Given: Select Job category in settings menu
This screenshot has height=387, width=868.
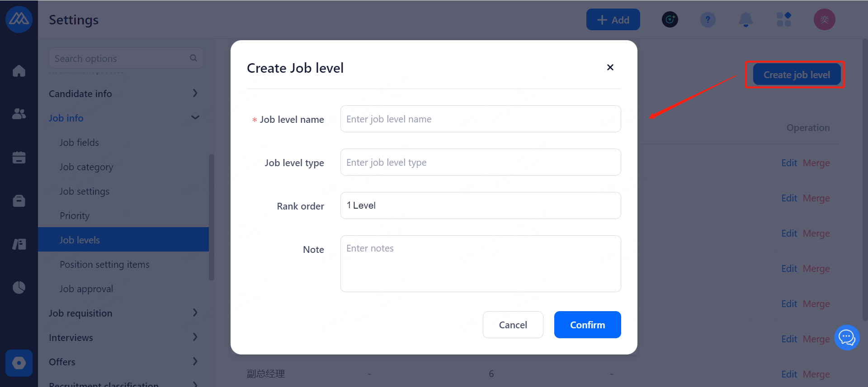Looking at the screenshot, I should [86, 167].
